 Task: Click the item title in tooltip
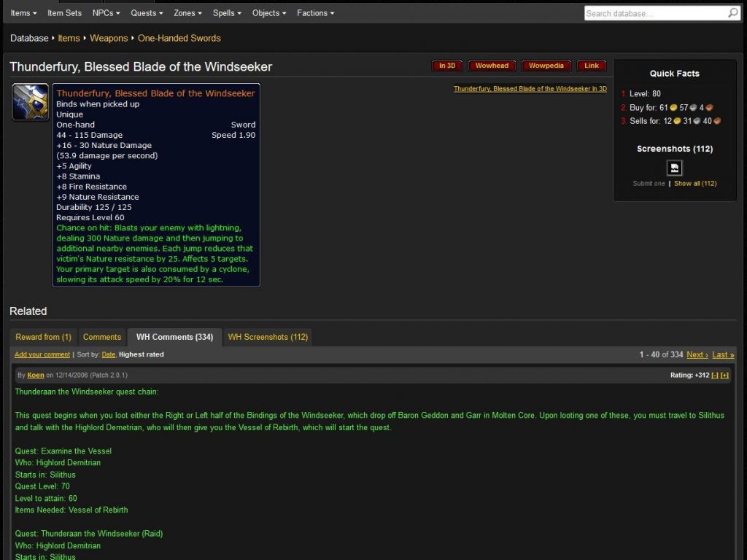click(x=155, y=93)
